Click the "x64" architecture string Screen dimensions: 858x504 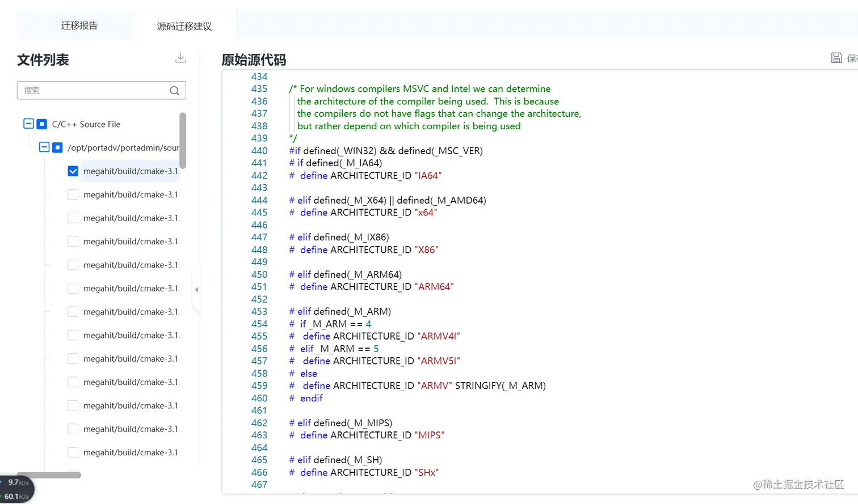[x=426, y=213]
